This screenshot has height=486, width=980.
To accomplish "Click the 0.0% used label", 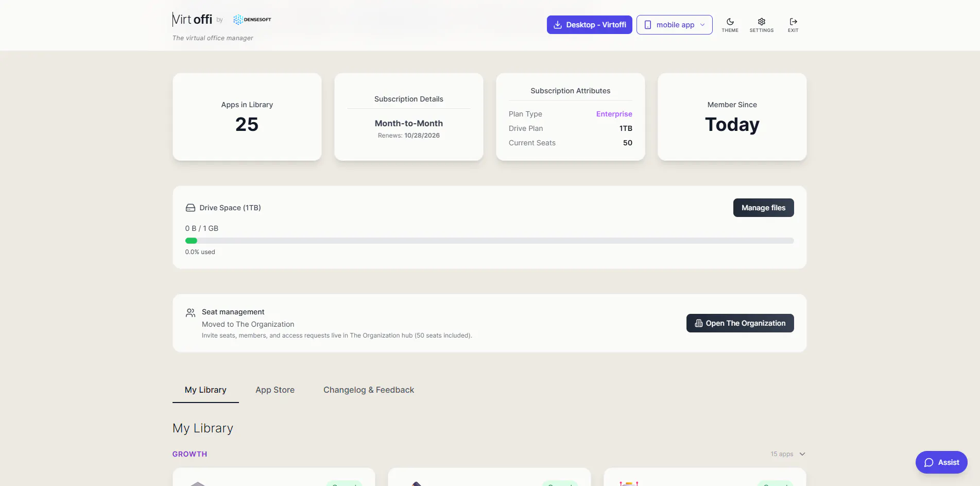I will pyautogui.click(x=200, y=252).
